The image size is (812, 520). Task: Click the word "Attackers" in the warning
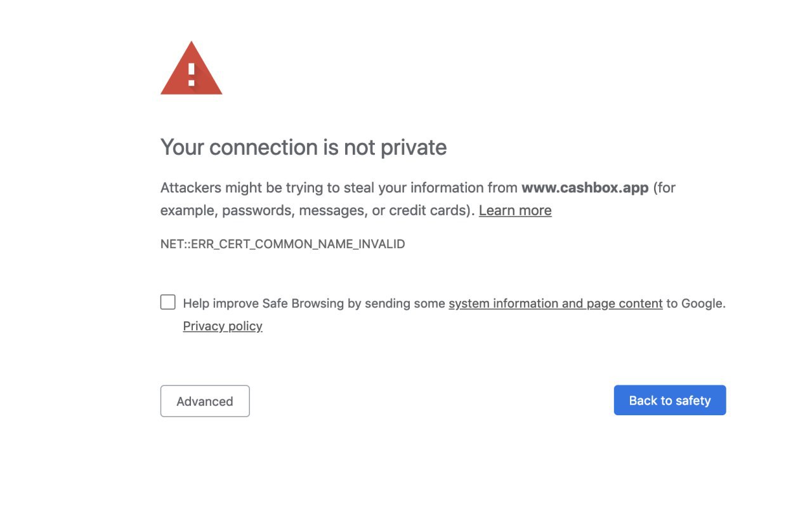pyautogui.click(x=192, y=188)
